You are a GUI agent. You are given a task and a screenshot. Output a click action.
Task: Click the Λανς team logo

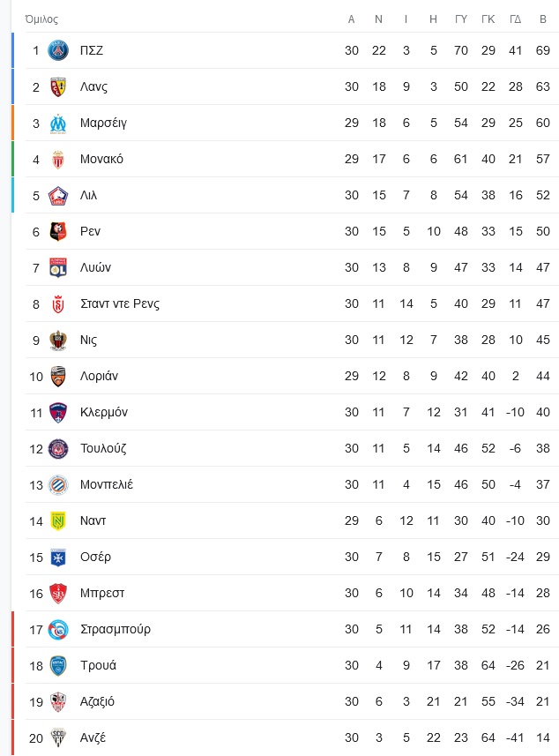coord(58,86)
